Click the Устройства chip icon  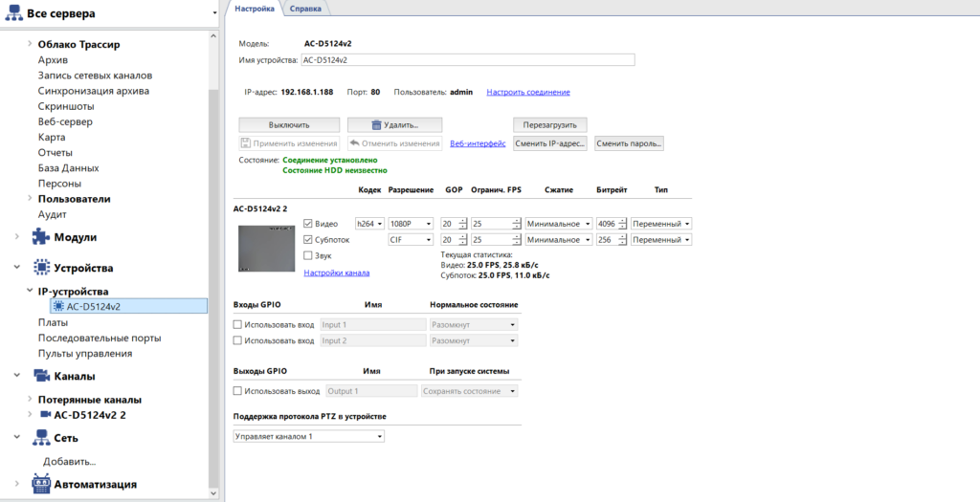[41, 269]
